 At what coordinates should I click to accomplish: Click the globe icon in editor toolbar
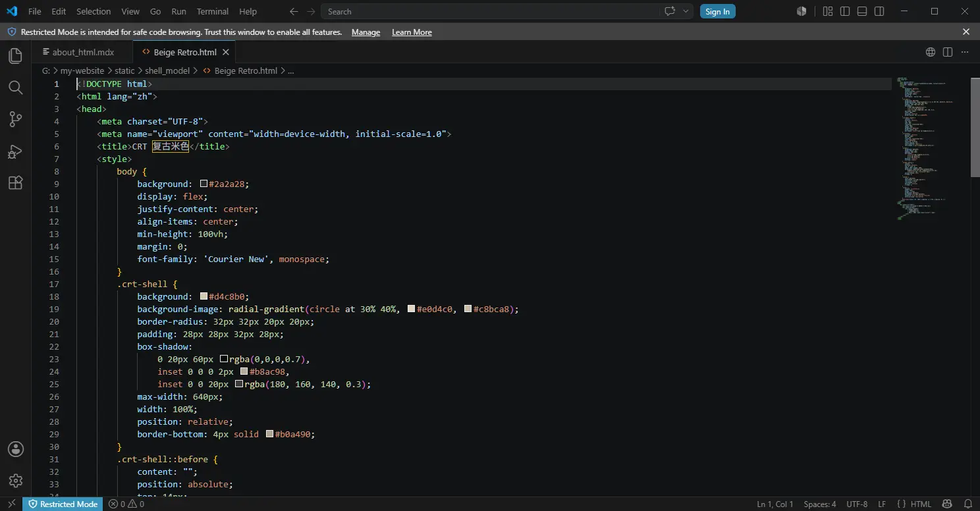click(x=931, y=52)
